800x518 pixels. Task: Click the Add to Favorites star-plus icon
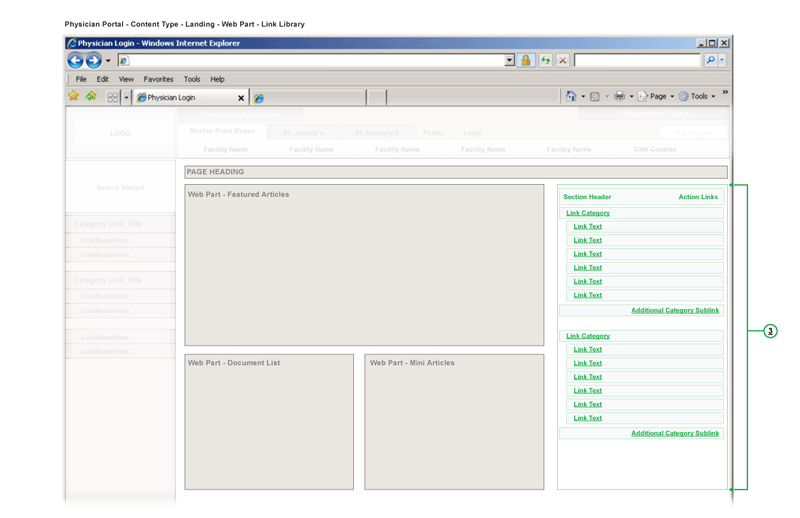pos(91,96)
